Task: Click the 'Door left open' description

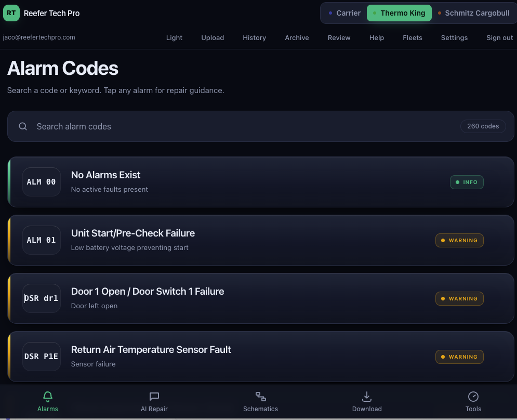Action: (x=94, y=306)
